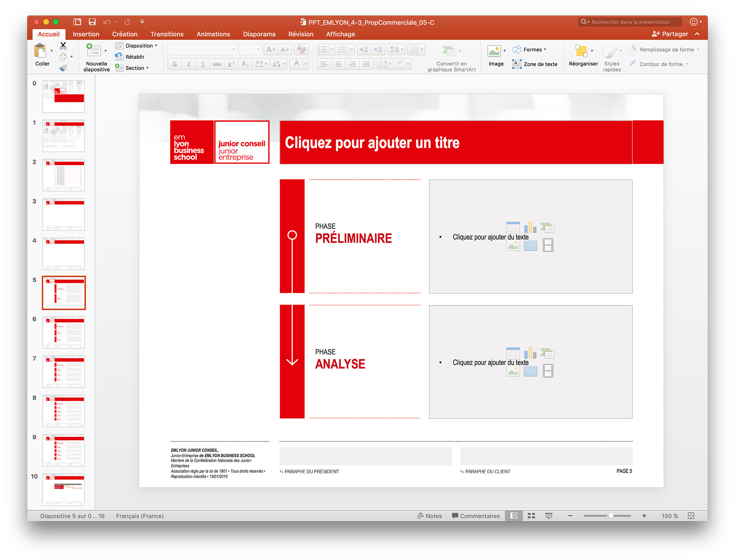Switch to the Diaporama tab
Screen dimensions: 735x560
[259, 34]
